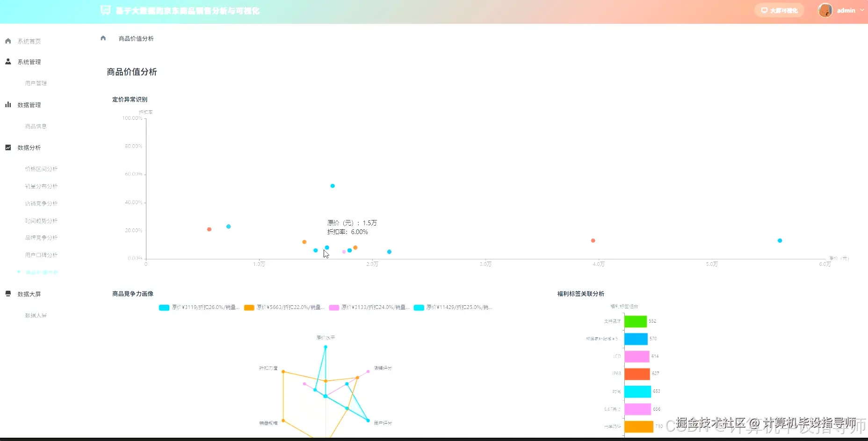
Task: Click the 数据大屏 screen icon
Action: click(8, 294)
